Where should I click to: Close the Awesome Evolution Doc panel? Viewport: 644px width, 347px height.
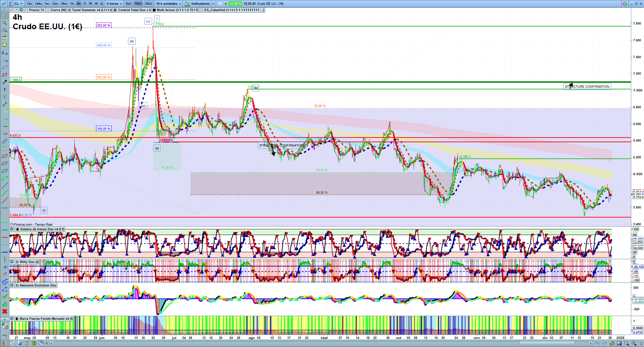tap(12, 285)
